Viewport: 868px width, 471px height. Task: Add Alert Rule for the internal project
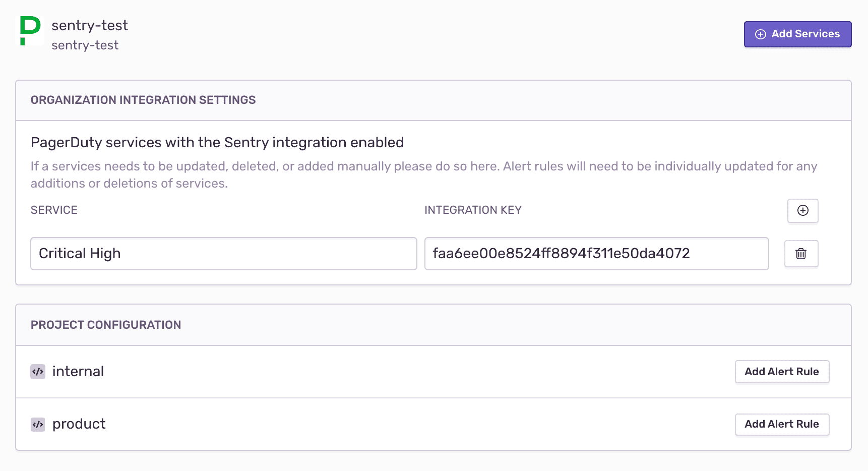pos(782,372)
